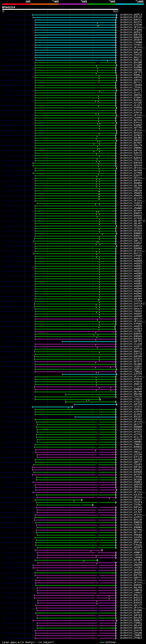Select the UniRef100_A7QU92 label

[x=131, y=50]
